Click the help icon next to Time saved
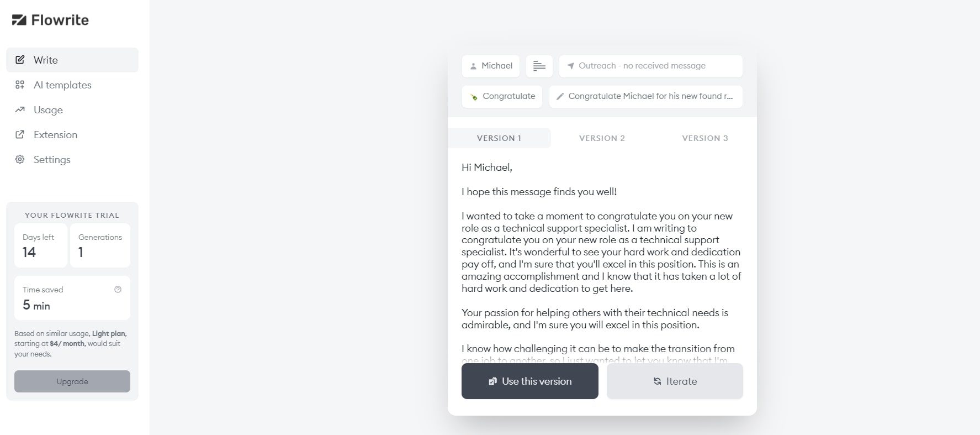This screenshot has width=980, height=435. [117, 289]
